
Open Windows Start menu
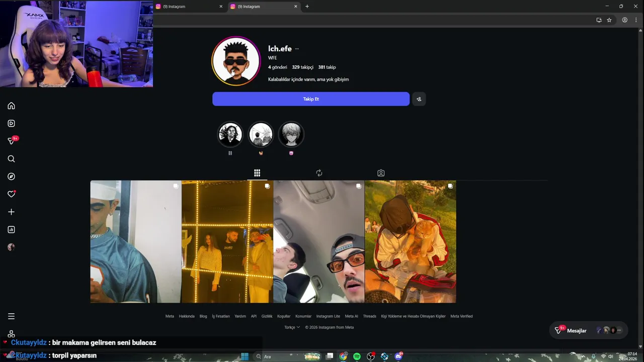pyautogui.click(x=245, y=356)
